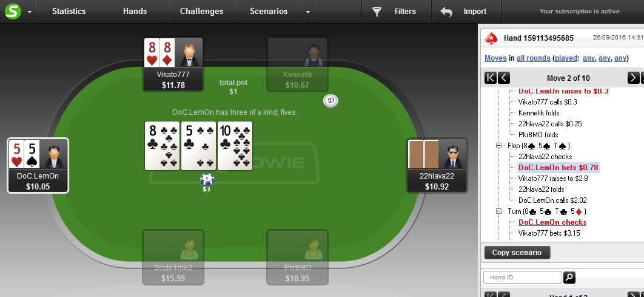Open the Challenges section
This screenshot has width=644, height=297.
201,12
